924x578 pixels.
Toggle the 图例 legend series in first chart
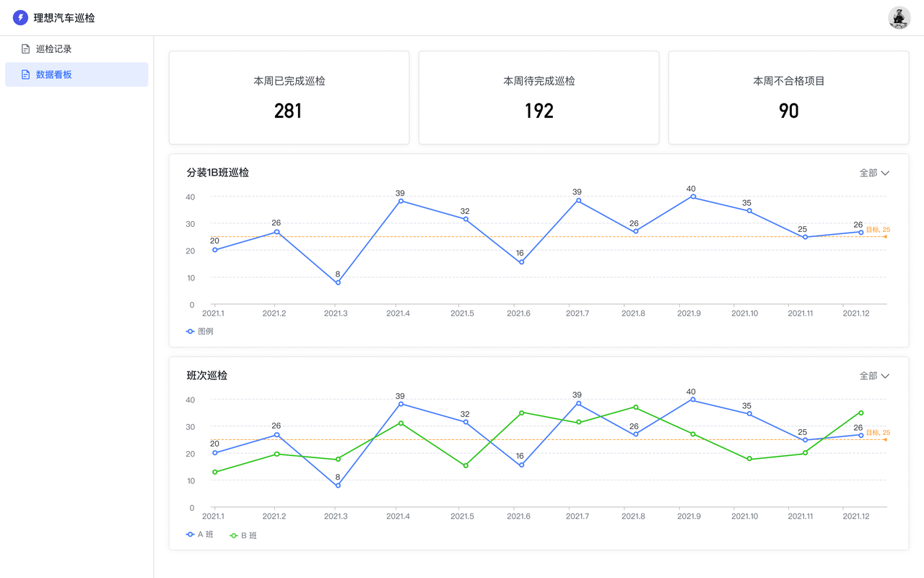200,332
